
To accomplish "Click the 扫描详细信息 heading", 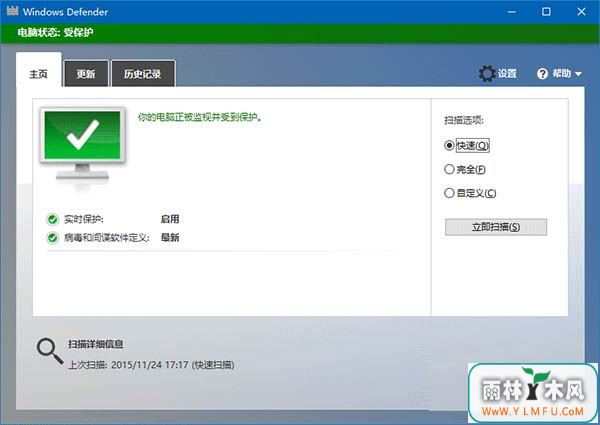I will pos(96,344).
